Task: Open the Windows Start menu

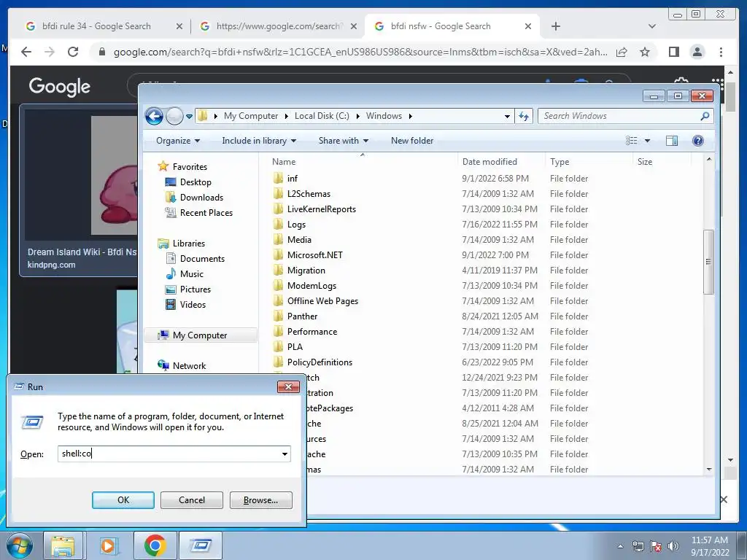Action: pos(20,545)
